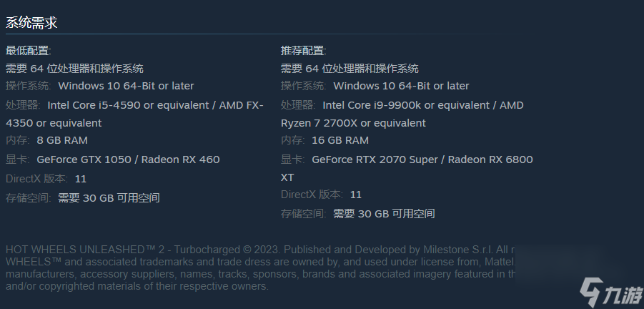Select the 最低配置 column heading
The image size is (644, 309).
(29, 51)
